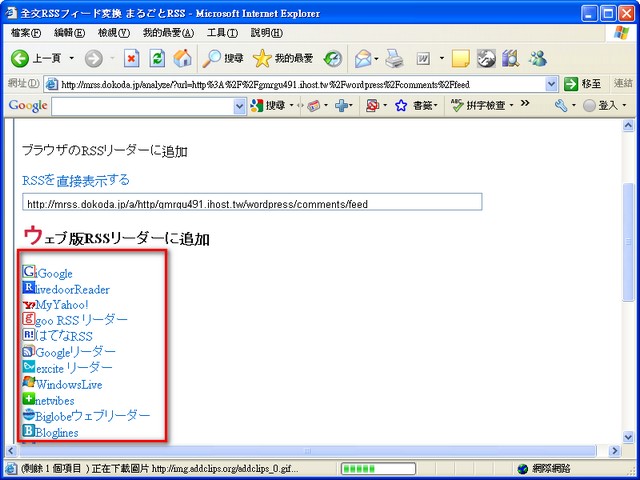Screen dimensions: 640x480
Task: Expand Google toolbar overflow chevron
Action: (525, 103)
